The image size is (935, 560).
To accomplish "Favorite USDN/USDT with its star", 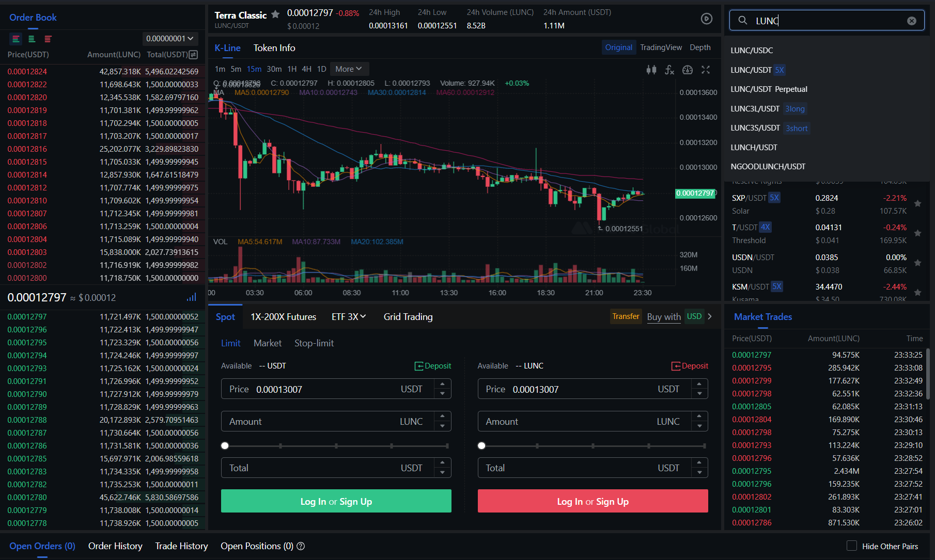I will (918, 263).
